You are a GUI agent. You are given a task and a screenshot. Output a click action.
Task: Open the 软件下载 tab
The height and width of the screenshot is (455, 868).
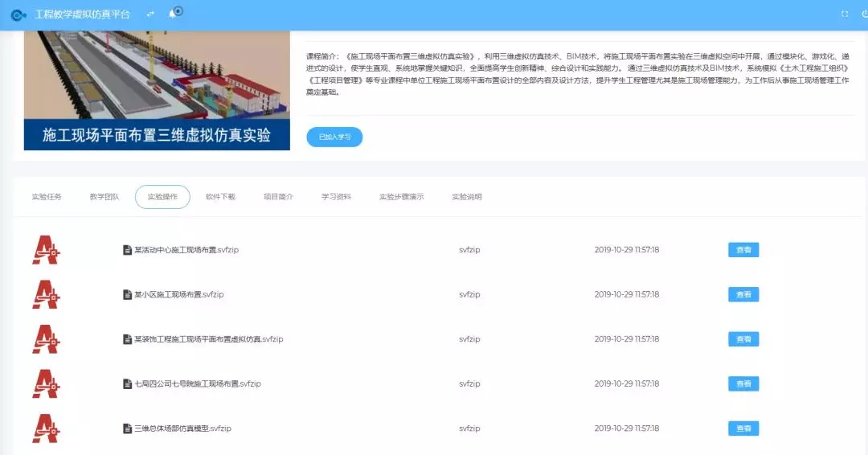pyautogui.click(x=220, y=197)
